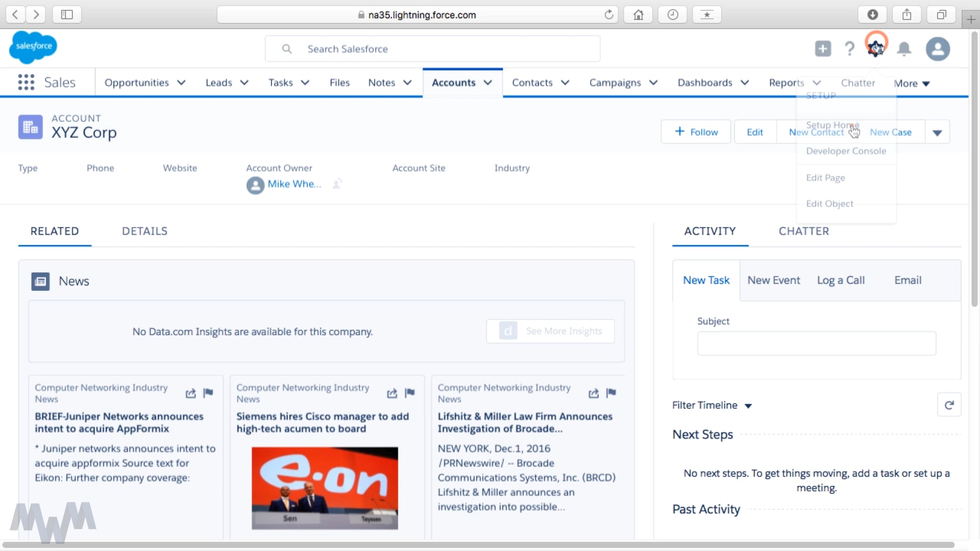Switch to the CHATTER activity tab
Screen dimensions: 980x551
[804, 231]
